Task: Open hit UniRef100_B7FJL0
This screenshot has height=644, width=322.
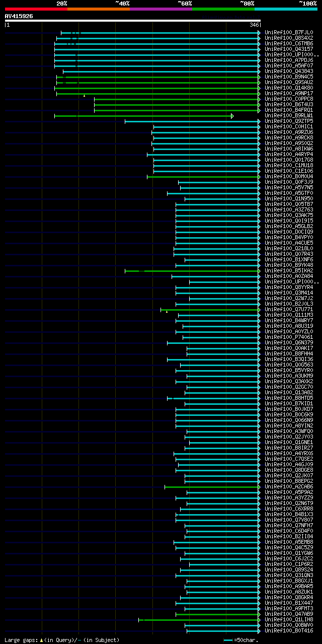Action: click(x=289, y=32)
